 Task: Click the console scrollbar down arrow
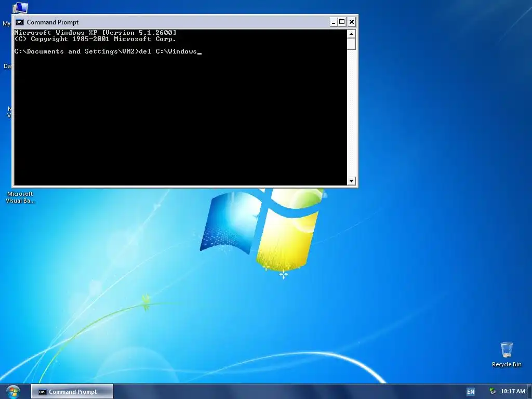point(351,181)
